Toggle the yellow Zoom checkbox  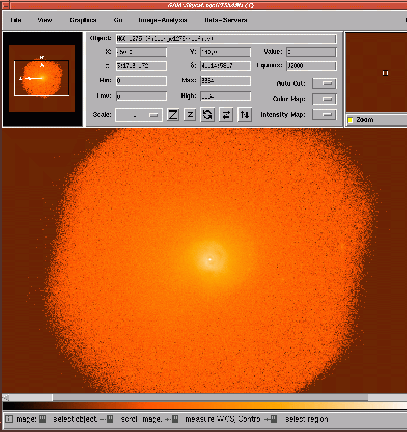pos(350,120)
